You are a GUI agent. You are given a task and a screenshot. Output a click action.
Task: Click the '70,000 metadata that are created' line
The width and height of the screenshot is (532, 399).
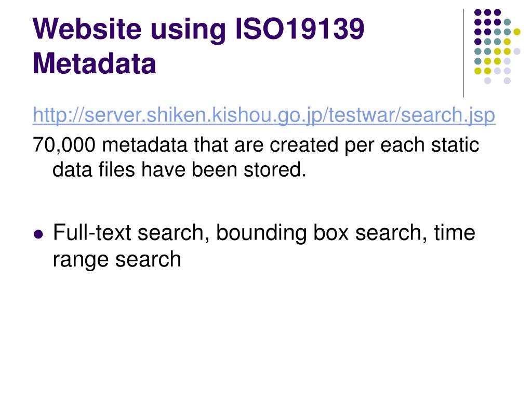coord(256,145)
